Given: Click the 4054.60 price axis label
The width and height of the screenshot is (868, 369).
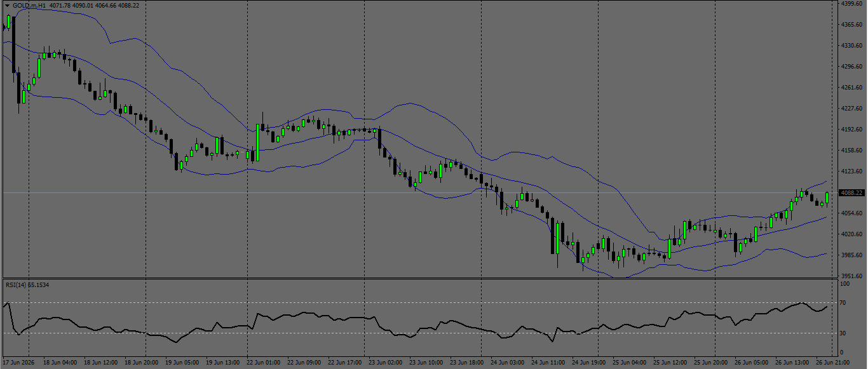Looking at the screenshot, I should pos(851,213).
